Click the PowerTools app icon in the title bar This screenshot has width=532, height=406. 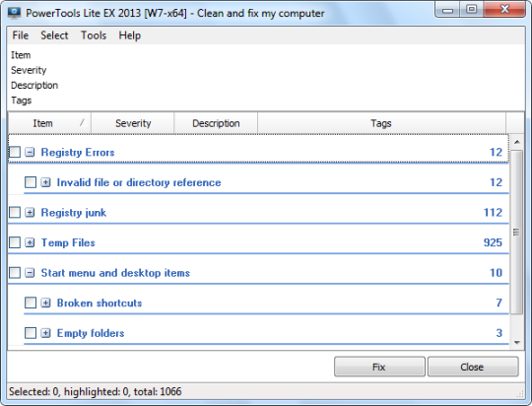14,13
